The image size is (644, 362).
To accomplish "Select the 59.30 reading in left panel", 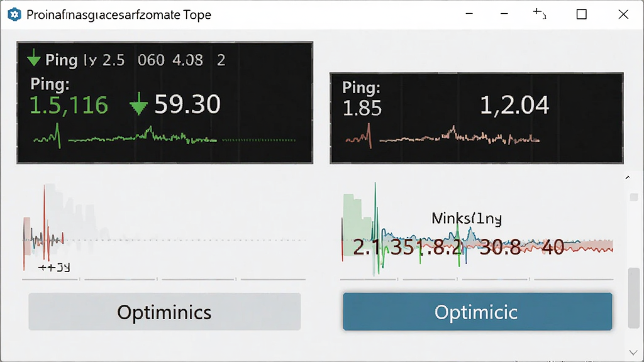I will tap(187, 104).
